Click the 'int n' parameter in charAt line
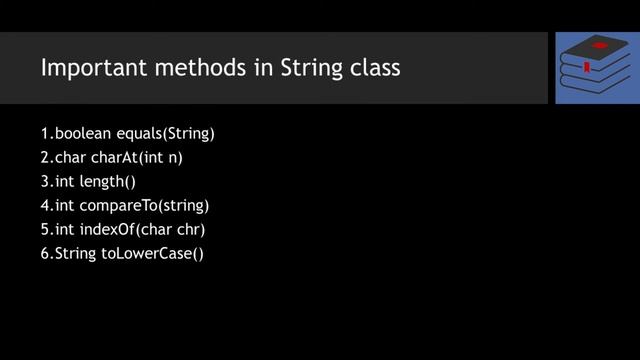Viewport: 640px width, 360px height. pyautogui.click(x=161, y=158)
